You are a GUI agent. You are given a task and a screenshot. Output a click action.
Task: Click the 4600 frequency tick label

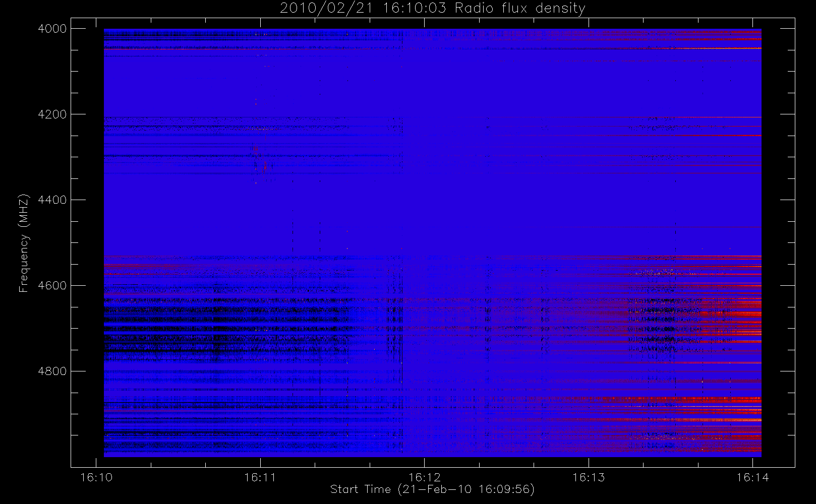point(52,286)
